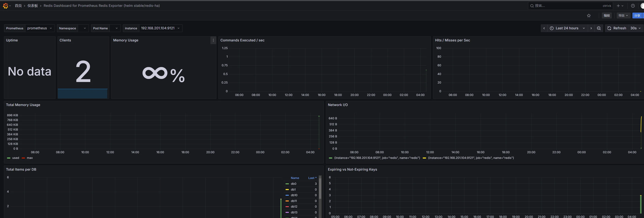This screenshot has height=218, width=644.
Task: Toggle db0 series in Total Items legend
Action: tap(293, 184)
